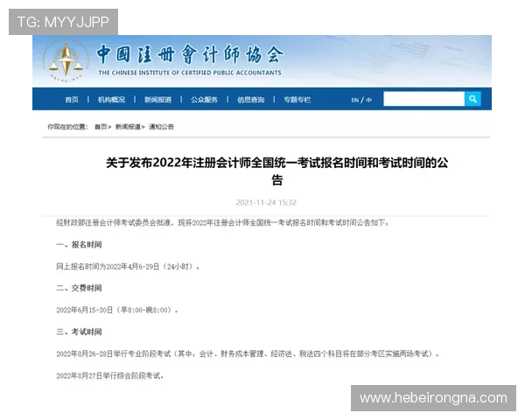Open the 专题专栏 navigation menu item
The width and height of the screenshot is (525, 420).
pos(297,100)
